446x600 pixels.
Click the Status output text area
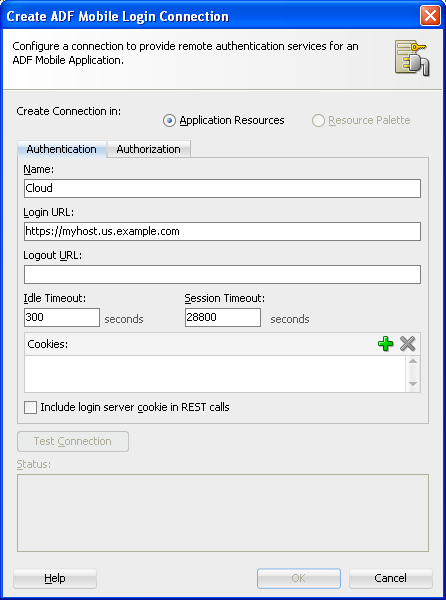click(x=223, y=513)
